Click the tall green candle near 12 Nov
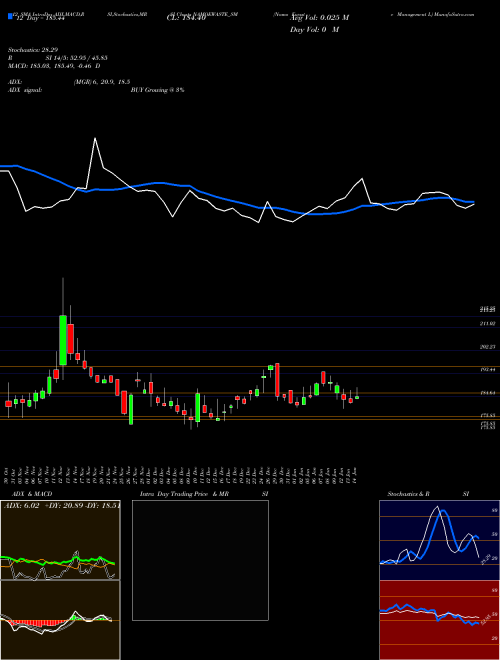 pyautogui.click(x=63, y=340)
